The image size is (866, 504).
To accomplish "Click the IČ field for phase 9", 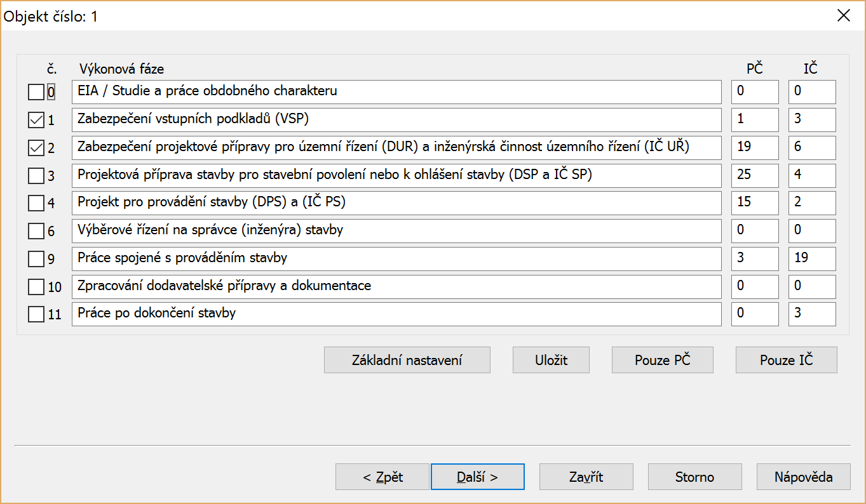I will [x=812, y=258].
